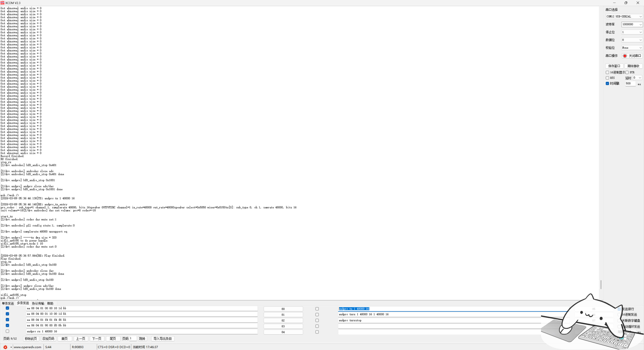The image size is (644, 350).
Task: Click send button numbered 80
Action: (x=283, y=309)
